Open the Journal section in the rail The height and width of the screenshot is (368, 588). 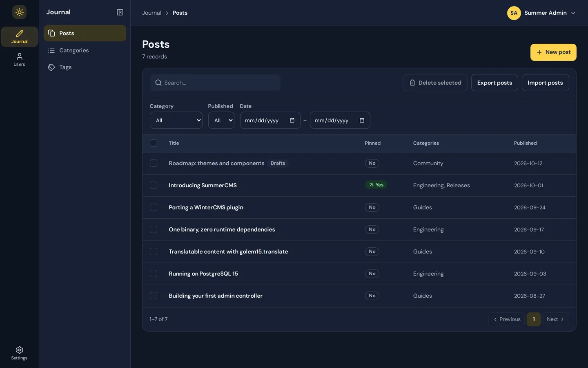19,37
